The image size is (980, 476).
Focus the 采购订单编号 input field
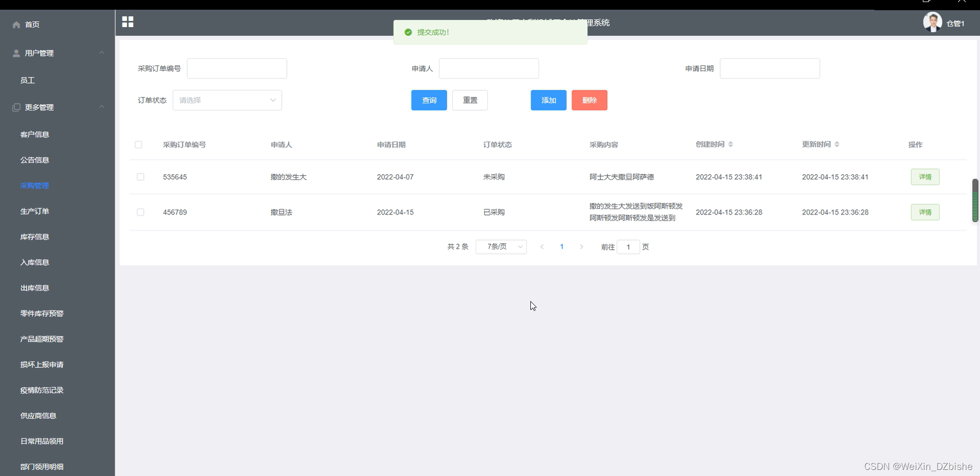[x=237, y=68]
